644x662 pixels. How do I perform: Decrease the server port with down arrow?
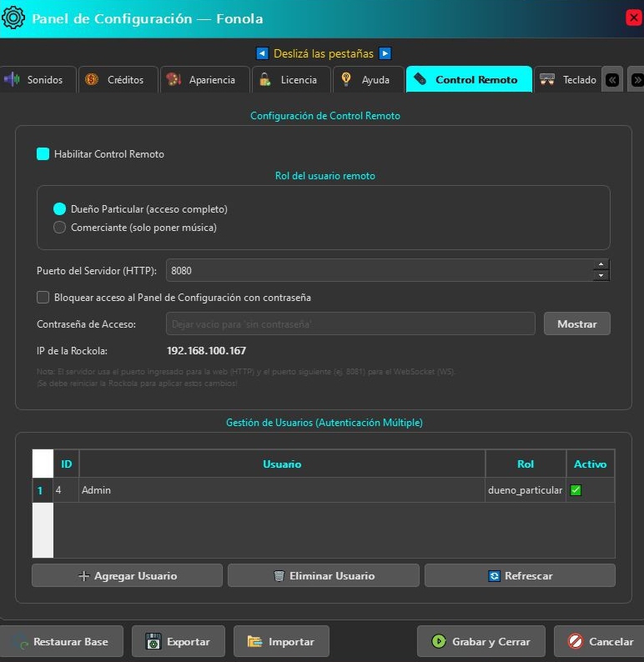click(x=601, y=276)
